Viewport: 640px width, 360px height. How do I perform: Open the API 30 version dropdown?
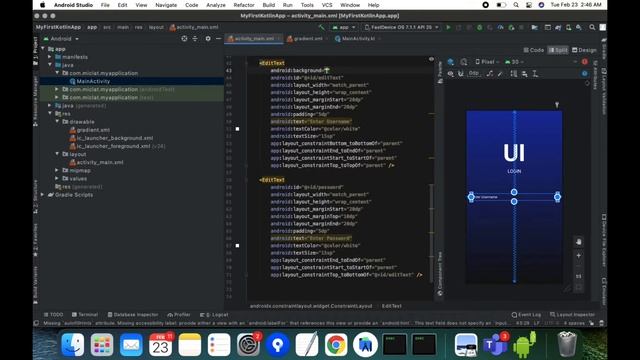(x=514, y=62)
